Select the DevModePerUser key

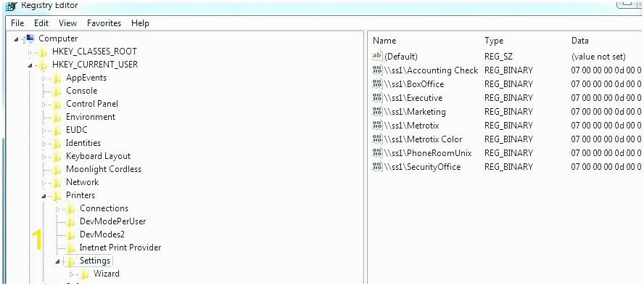[112, 221]
